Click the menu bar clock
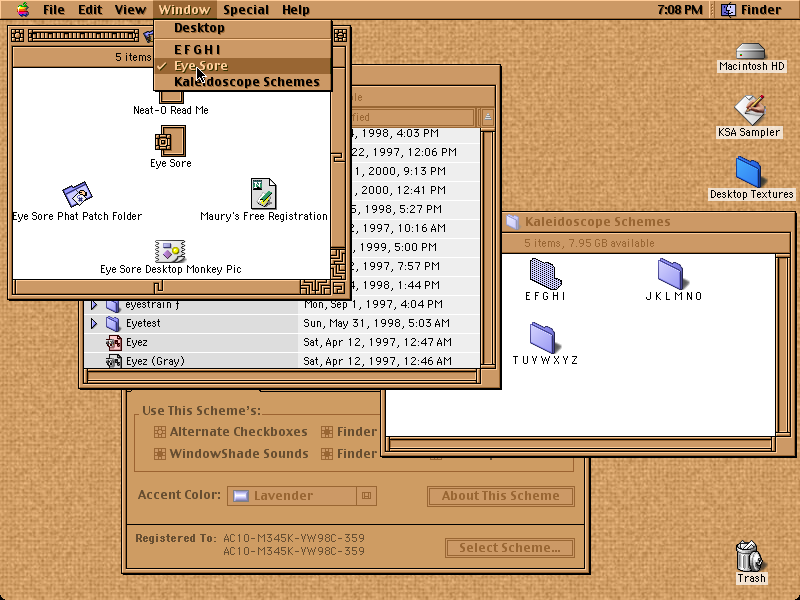 (x=680, y=10)
